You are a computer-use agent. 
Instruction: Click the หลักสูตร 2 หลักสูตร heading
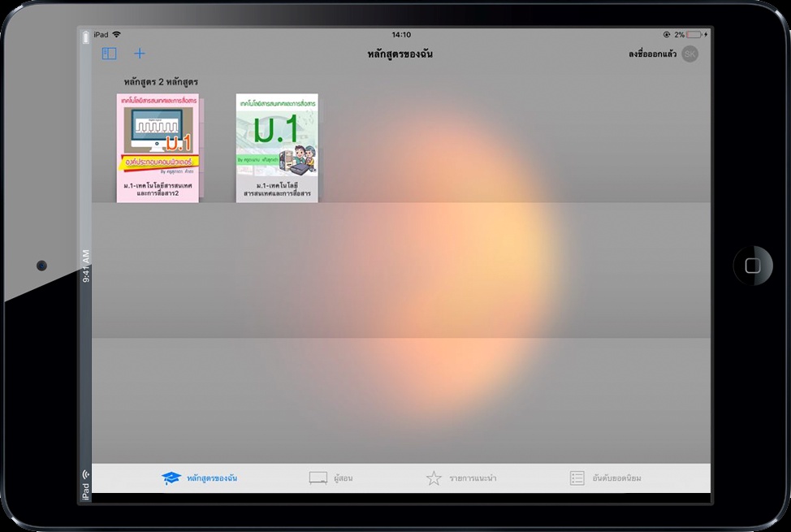[x=161, y=82]
